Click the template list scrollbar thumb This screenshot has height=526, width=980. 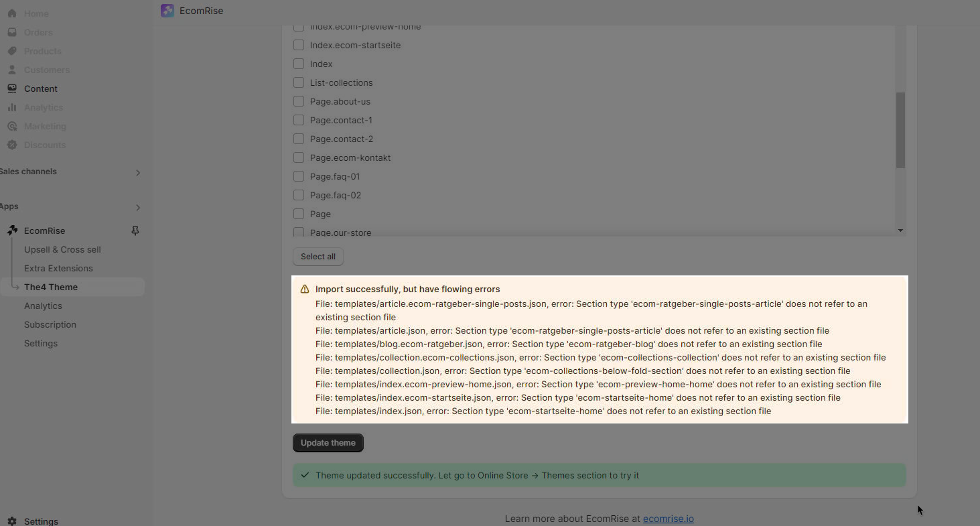click(x=900, y=130)
